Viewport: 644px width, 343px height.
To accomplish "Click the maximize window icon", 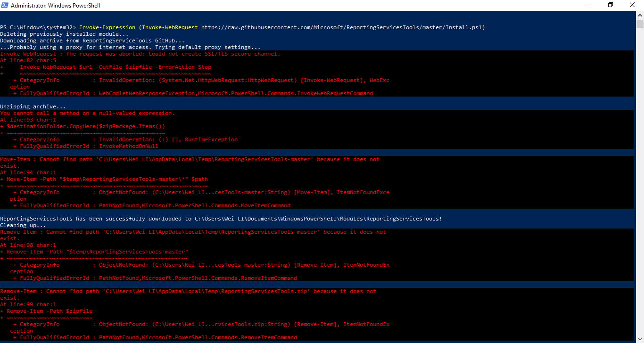I will (x=611, y=5).
